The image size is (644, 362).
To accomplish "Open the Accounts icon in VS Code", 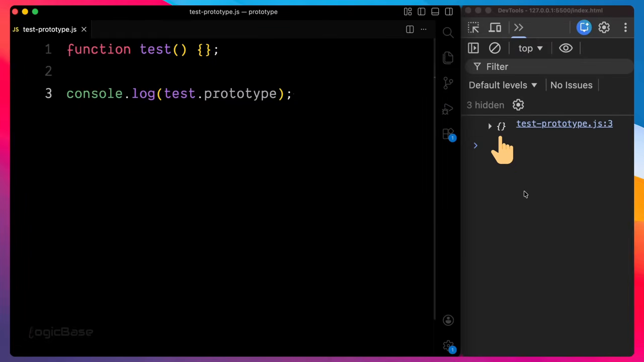I will pyautogui.click(x=448, y=320).
